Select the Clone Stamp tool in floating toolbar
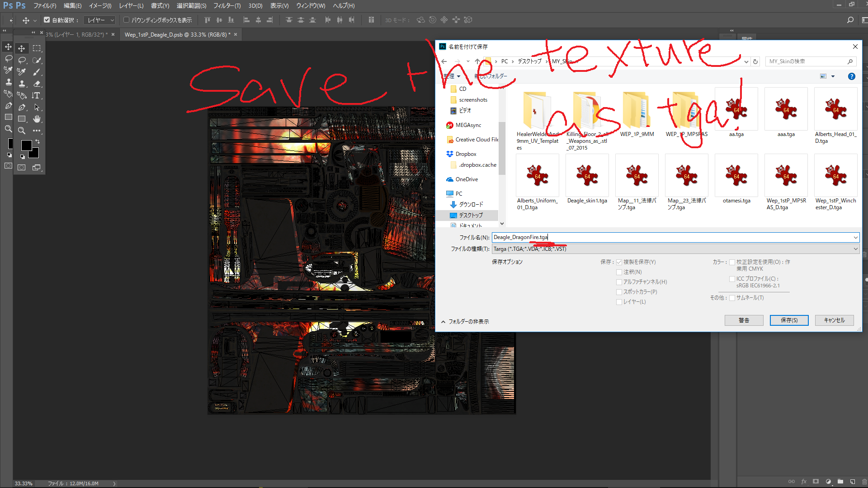The height and width of the screenshot is (488, 868). click(x=22, y=84)
